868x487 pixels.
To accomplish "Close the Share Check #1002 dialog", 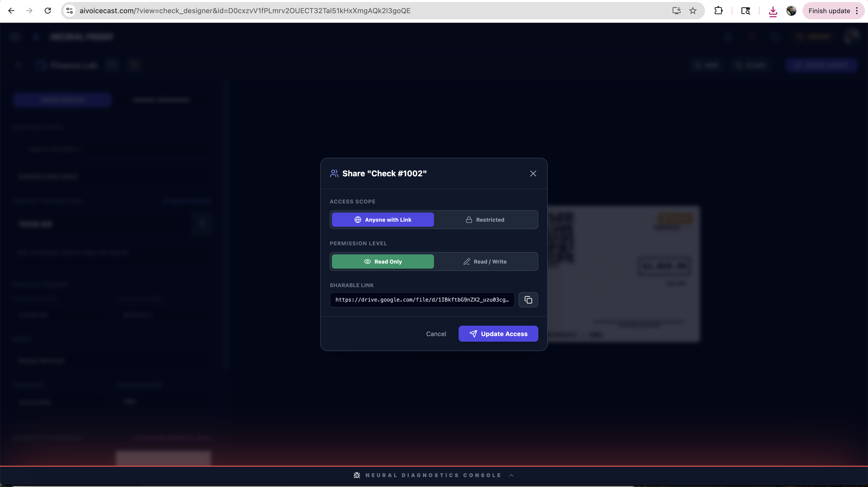I will (x=533, y=173).
